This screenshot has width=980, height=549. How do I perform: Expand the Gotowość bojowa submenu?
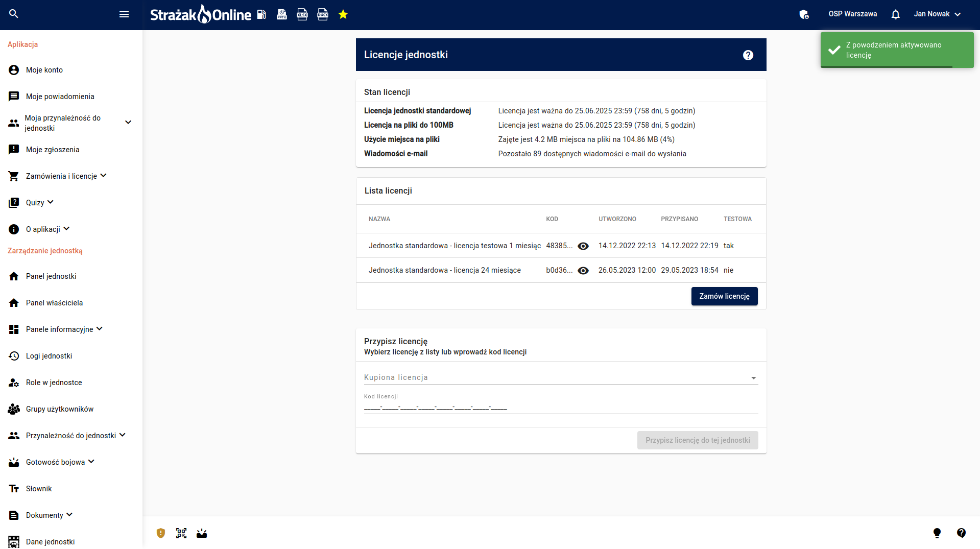coord(91,462)
